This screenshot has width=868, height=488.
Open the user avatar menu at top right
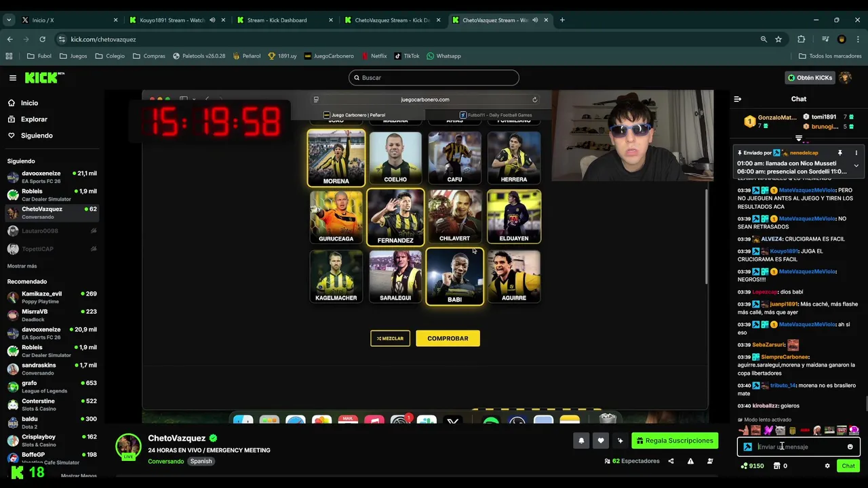pyautogui.click(x=845, y=78)
